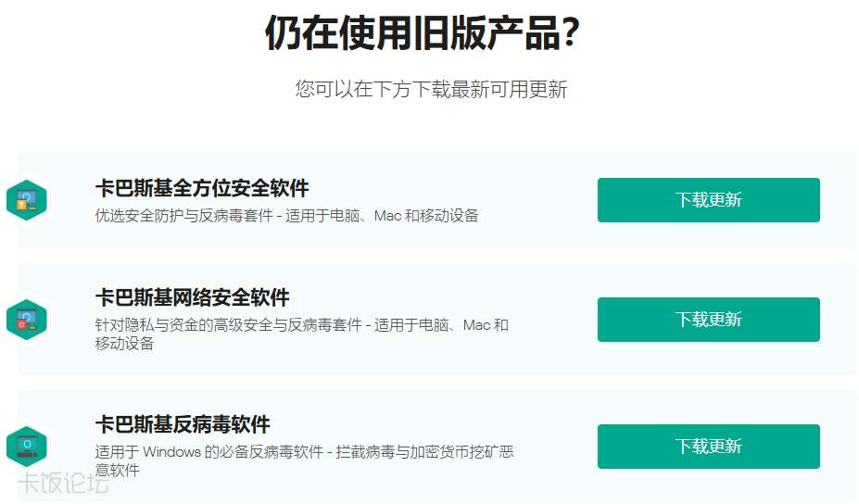Click the 卡饭论坛 watermark
859x504 pixels.
(62, 483)
